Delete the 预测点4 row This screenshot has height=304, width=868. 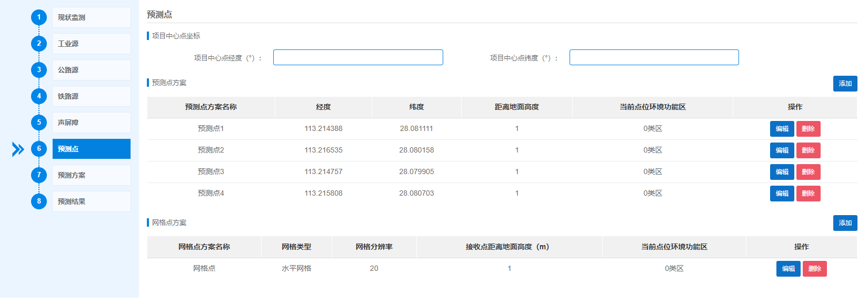pos(808,194)
